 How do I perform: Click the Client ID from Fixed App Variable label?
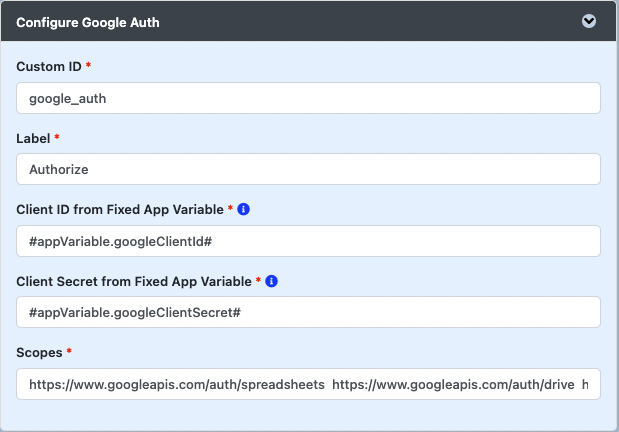pos(120,209)
